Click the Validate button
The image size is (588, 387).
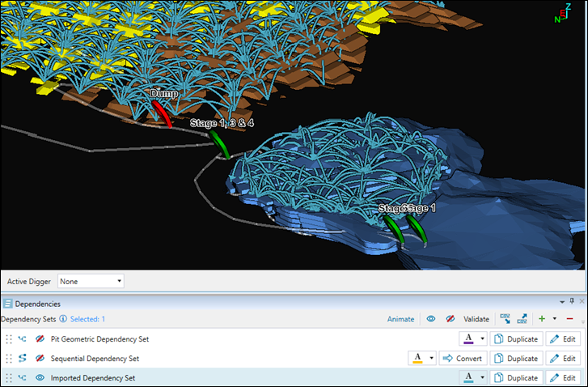[x=476, y=319]
